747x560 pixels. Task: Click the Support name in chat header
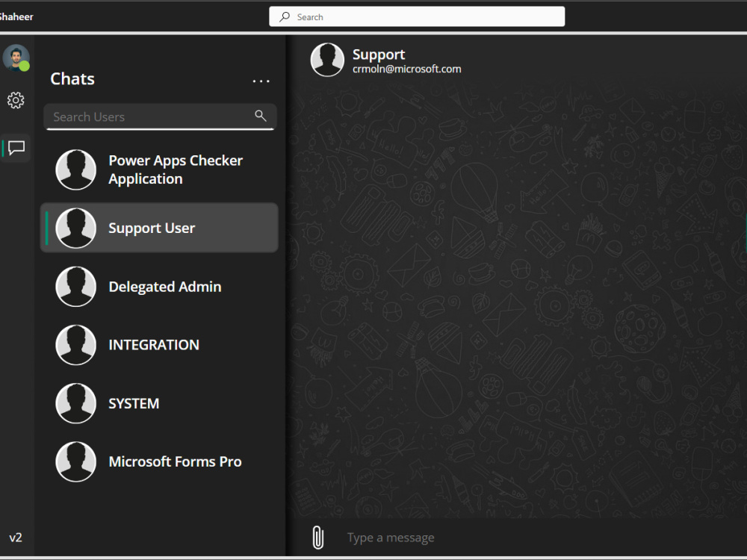click(379, 55)
